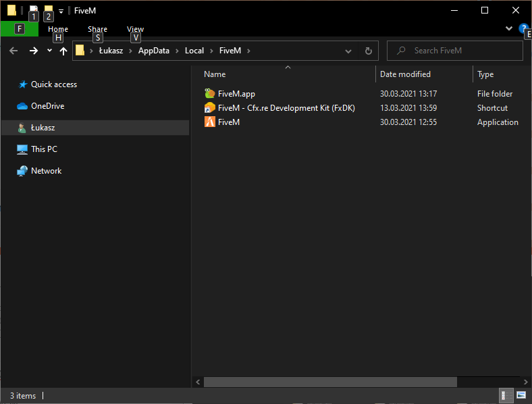Click the New folder quick access icon

pyautogui.click(x=49, y=9)
